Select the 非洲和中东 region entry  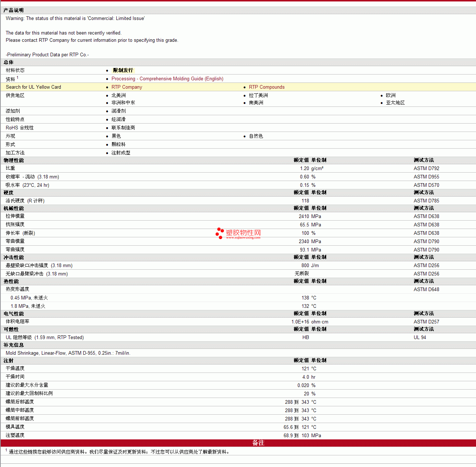pyautogui.click(x=123, y=103)
